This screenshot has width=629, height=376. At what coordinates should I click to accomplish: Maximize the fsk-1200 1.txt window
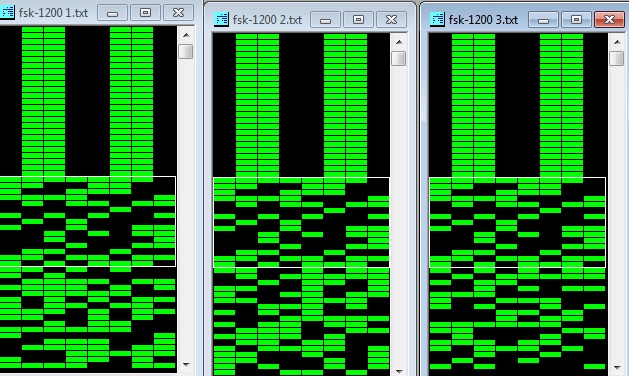[x=145, y=13]
